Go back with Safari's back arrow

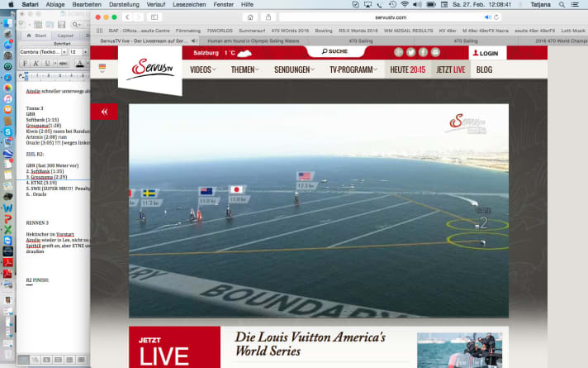point(127,17)
